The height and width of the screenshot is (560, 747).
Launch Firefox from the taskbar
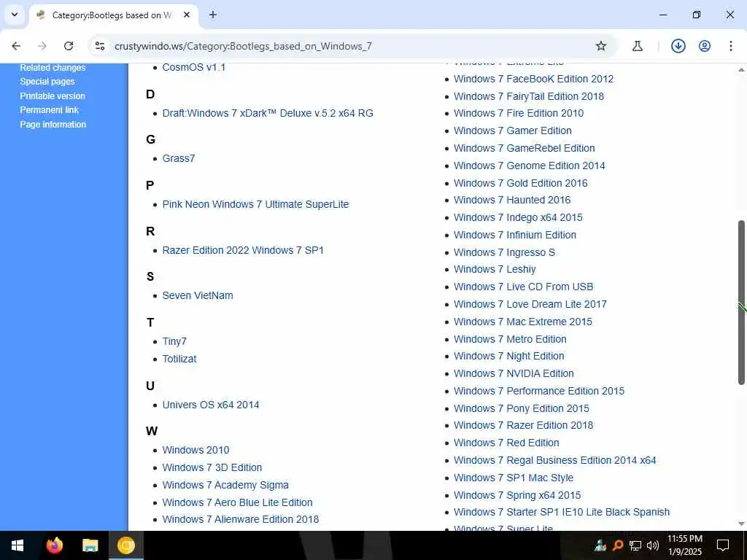(x=55, y=545)
